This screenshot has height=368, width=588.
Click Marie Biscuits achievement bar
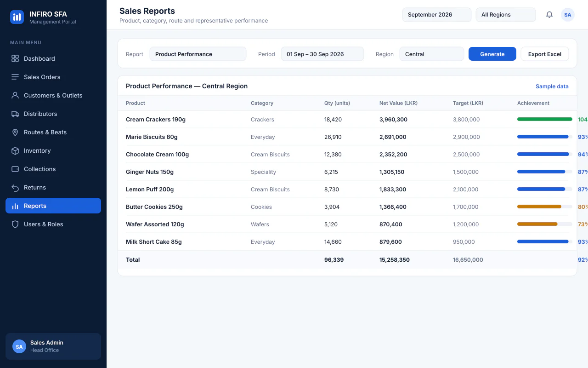(x=545, y=137)
